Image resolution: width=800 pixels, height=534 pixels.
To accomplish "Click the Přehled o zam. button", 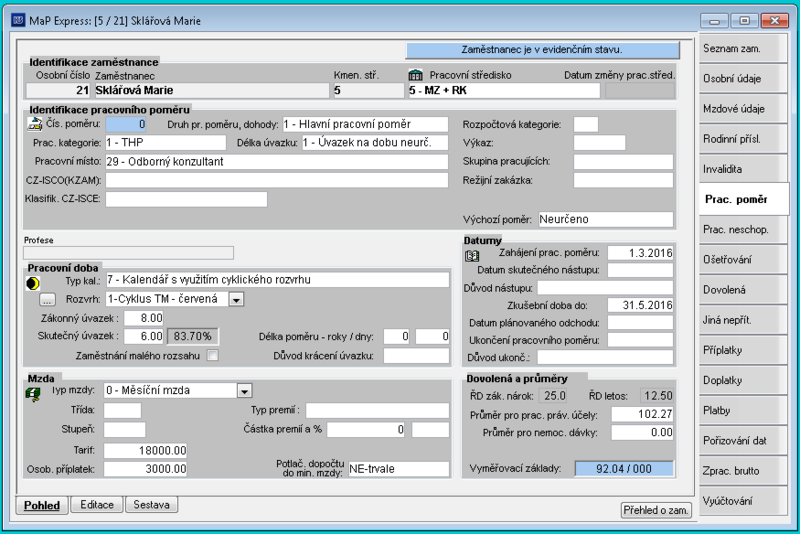I will (656, 510).
